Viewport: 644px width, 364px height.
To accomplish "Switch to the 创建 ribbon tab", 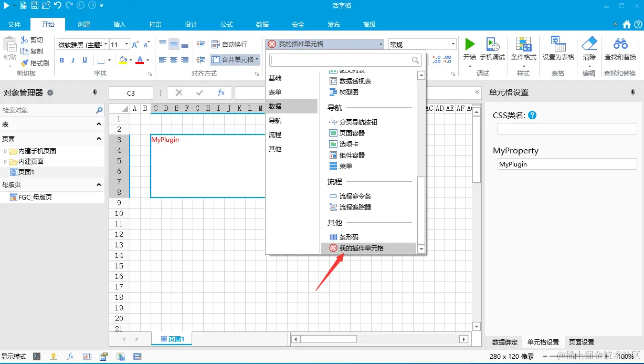I will (84, 25).
